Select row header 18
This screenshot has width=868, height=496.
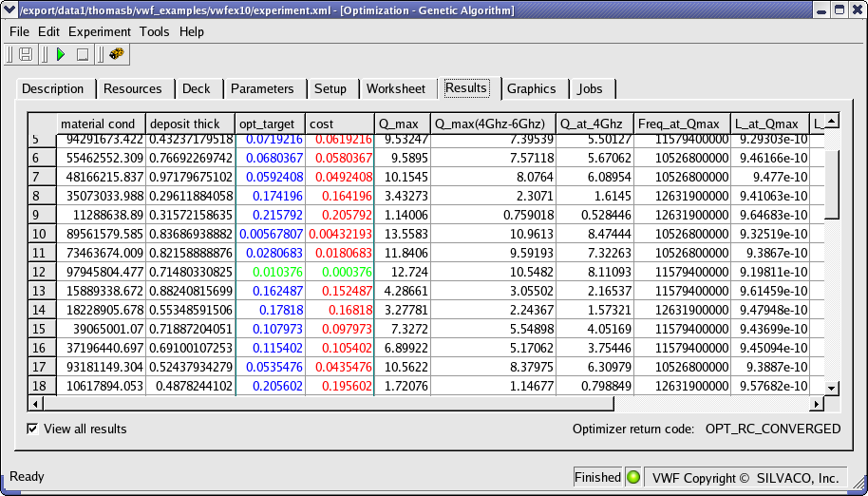pos(42,386)
